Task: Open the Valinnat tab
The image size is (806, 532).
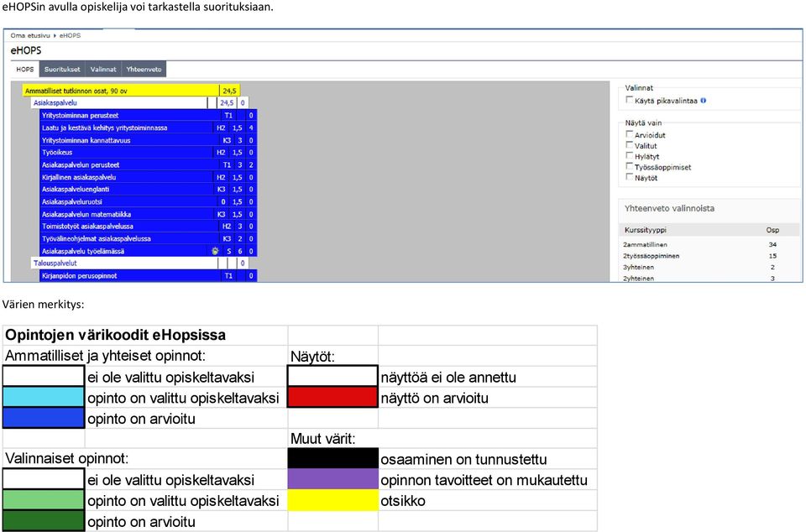Action: (x=103, y=70)
